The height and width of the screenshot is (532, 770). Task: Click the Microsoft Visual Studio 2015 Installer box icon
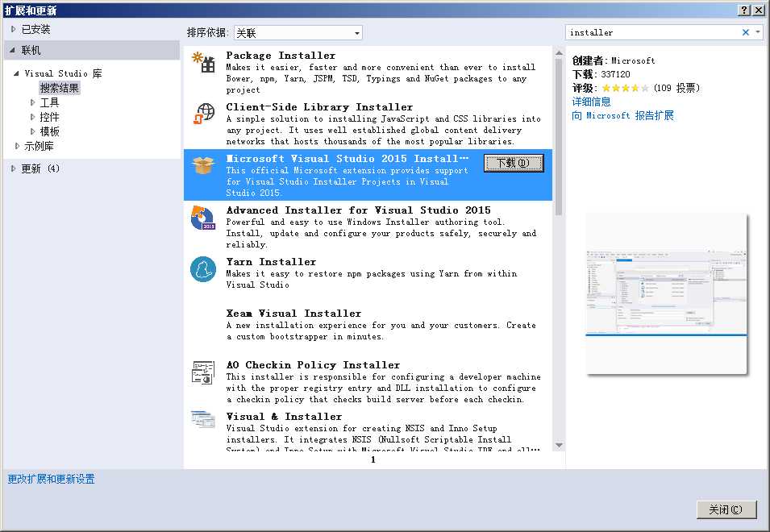pyautogui.click(x=203, y=165)
